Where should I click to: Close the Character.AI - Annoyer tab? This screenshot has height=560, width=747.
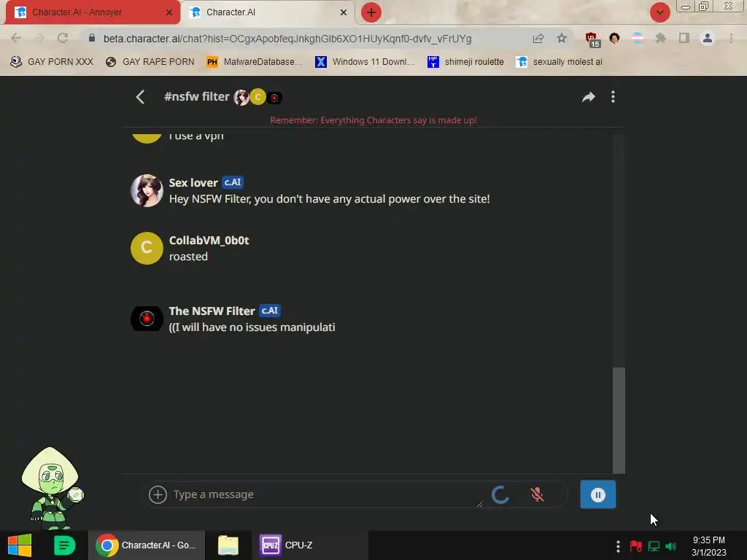[169, 12]
